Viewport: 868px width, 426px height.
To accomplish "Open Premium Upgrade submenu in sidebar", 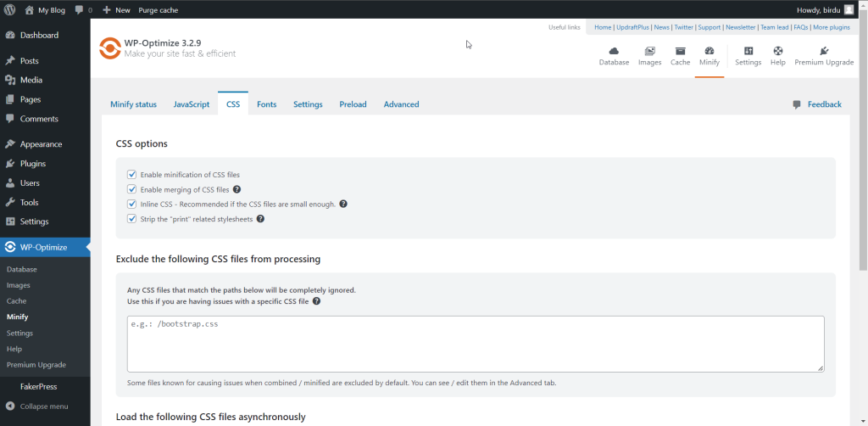I will 36,365.
